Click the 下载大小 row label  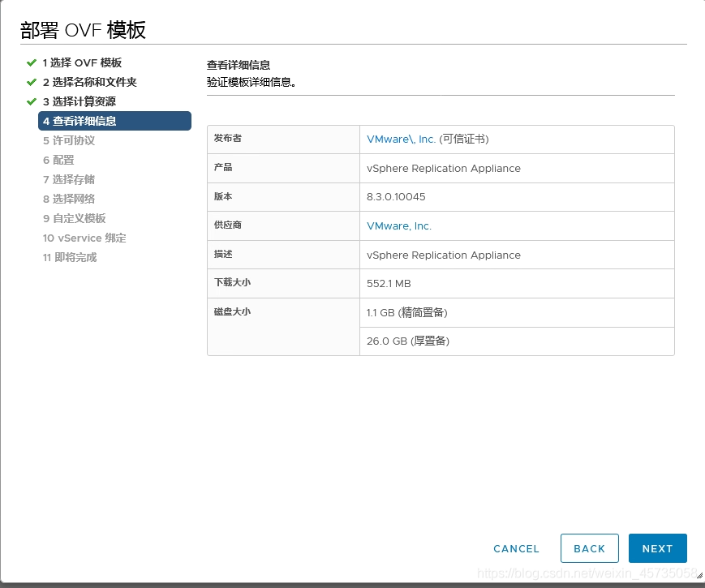tap(232, 282)
